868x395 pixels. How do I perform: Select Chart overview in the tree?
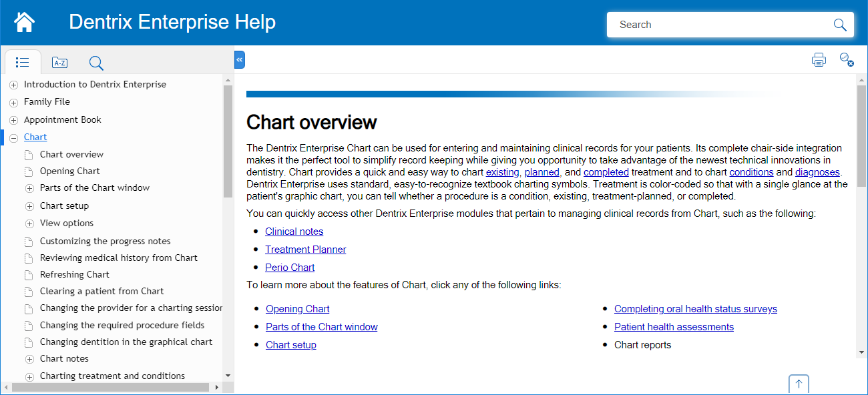tap(71, 154)
